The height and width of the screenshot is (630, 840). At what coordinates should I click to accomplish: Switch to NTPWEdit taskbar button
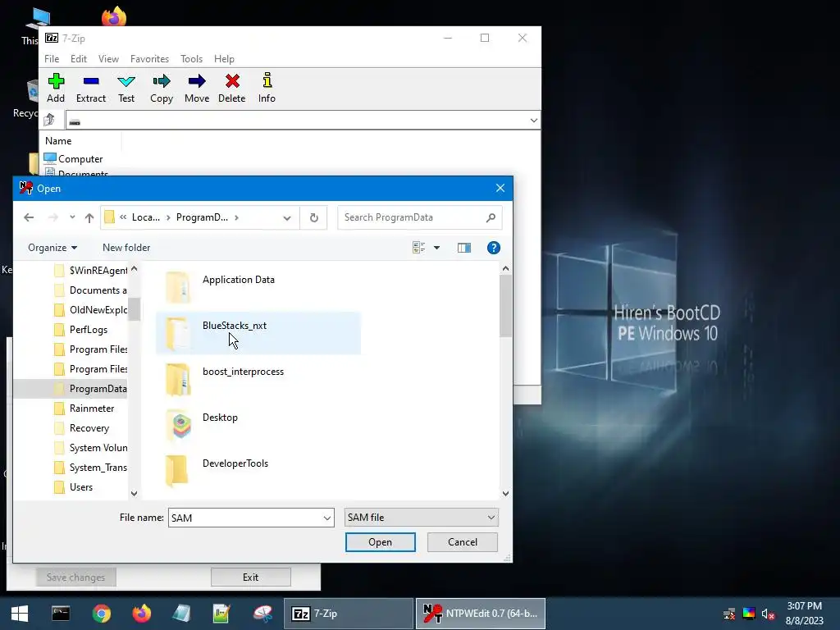pyautogui.click(x=481, y=614)
